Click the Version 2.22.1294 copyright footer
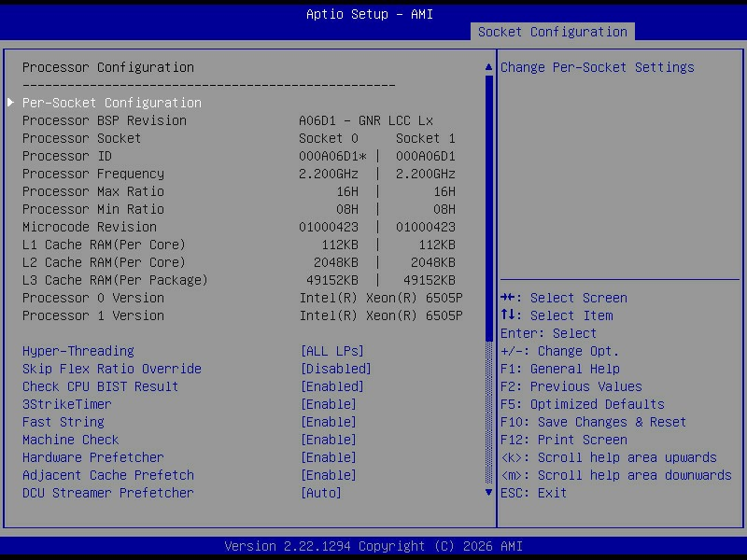The height and width of the screenshot is (560, 747). [373, 546]
